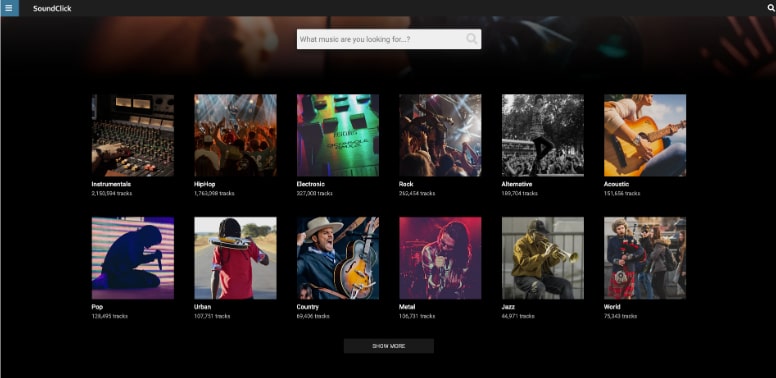Viewport: 776px width, 378px height.
Task: Click the HipHop genre title link
Action: (204, 184)
